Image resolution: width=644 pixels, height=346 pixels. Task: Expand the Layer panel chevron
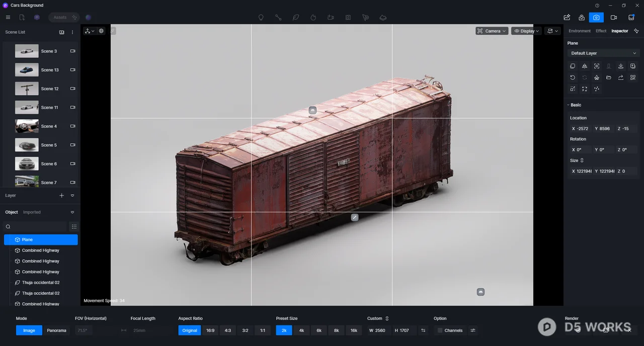click(x=72, y=196)
